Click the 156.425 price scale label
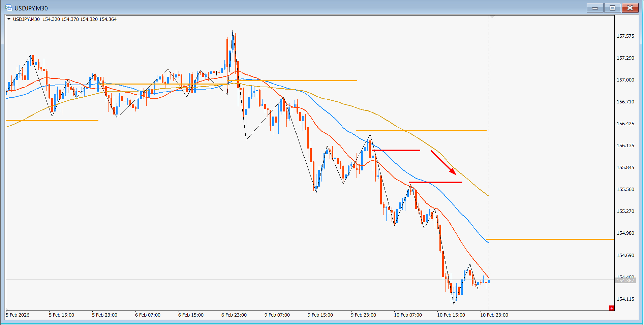Viewport: 644px width, 325px height. 625,124
